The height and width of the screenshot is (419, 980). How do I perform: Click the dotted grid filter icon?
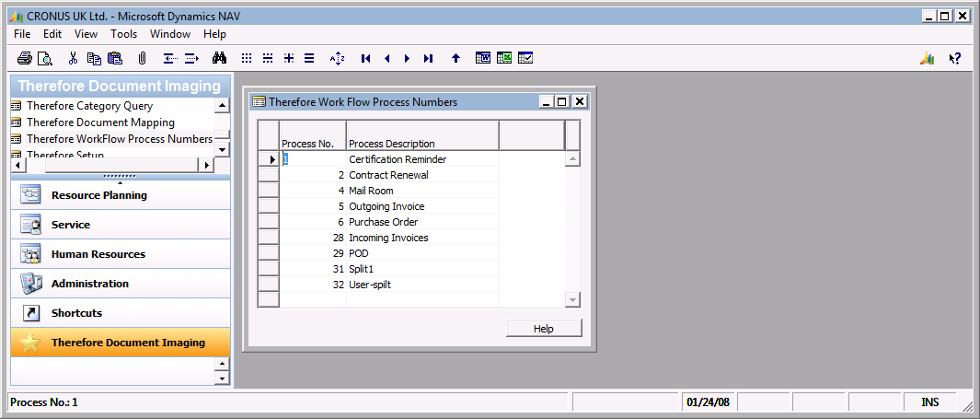[x=247, y=58]
